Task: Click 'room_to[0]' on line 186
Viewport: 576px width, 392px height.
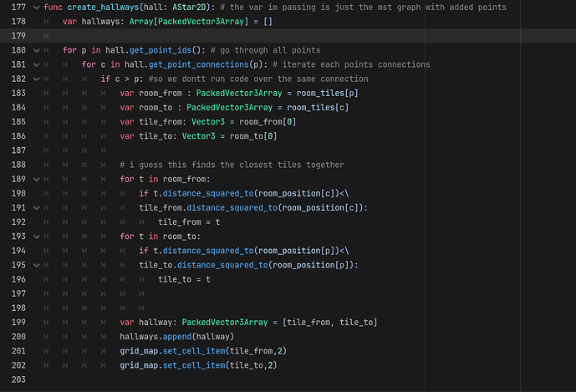Action: [253, 136]
